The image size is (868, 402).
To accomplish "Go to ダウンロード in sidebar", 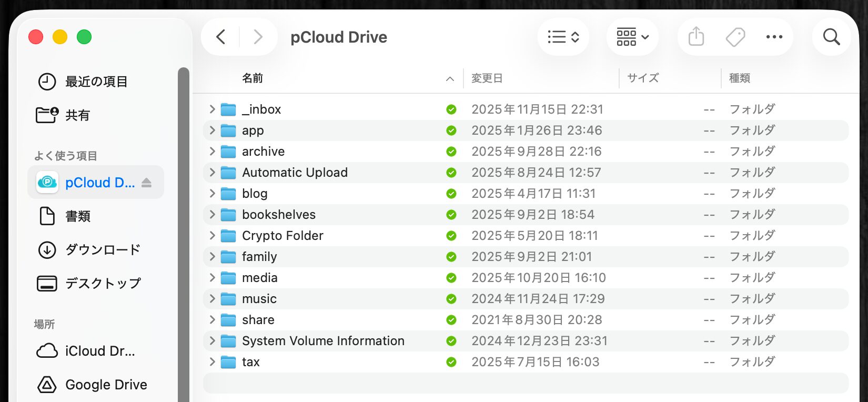I will point(103,250).
